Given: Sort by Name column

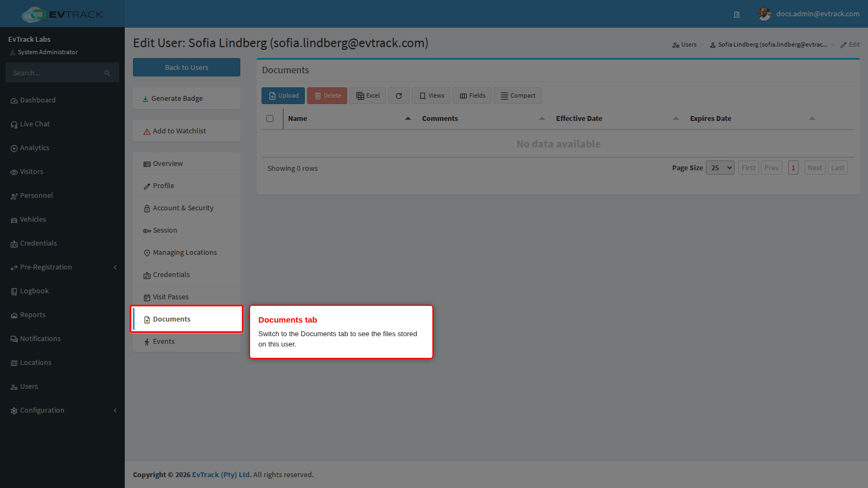Looking at the screenshot, I should click(x=350, y=118).
